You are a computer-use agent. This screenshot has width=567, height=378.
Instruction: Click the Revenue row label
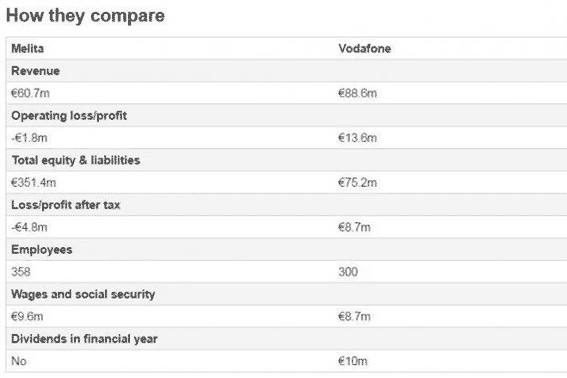(35, 71)
